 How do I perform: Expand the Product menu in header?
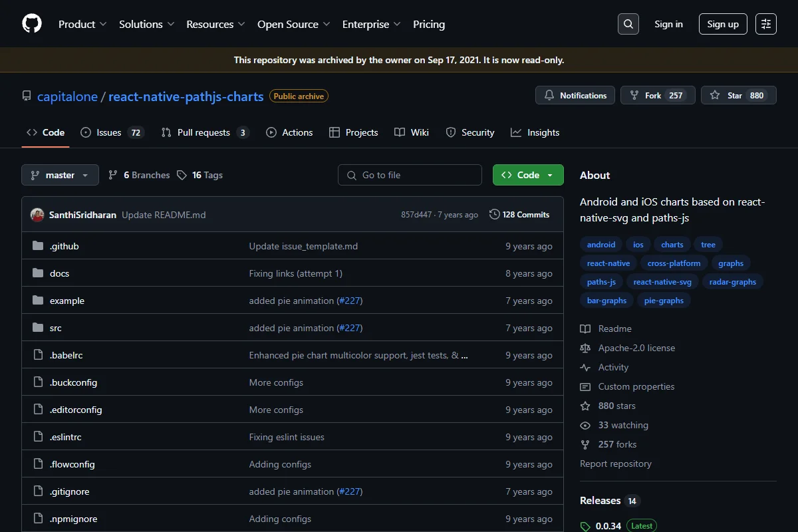click(82, 24)
